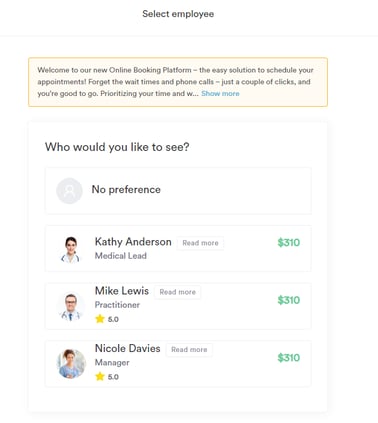
Task: Click the No preference placeholder avatar icon
Action: point(69,191)
